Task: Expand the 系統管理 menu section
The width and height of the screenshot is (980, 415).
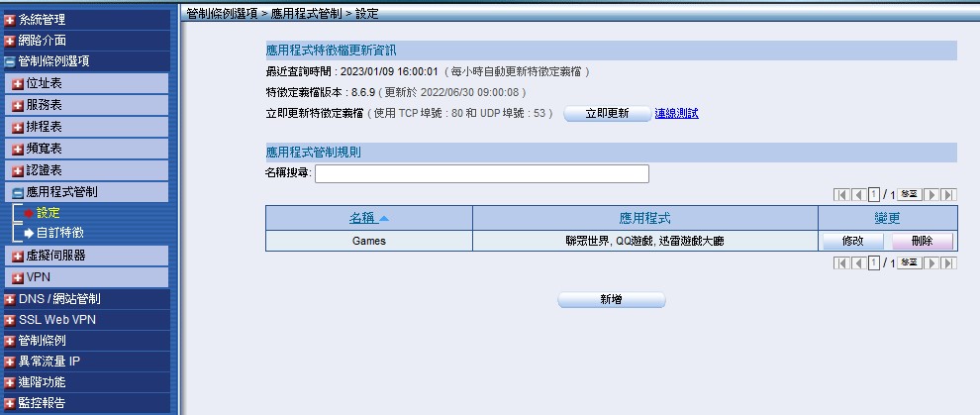Action: point(42,20)
